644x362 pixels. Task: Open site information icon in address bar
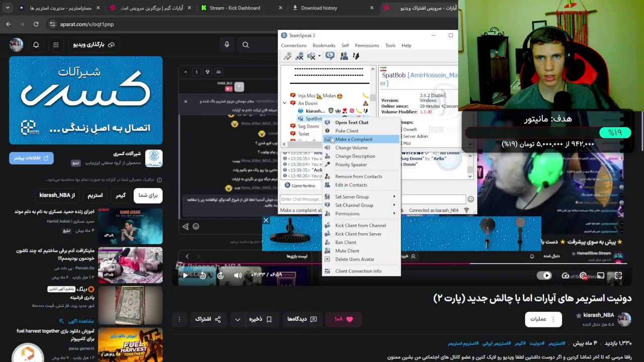(x=52, y=24)
